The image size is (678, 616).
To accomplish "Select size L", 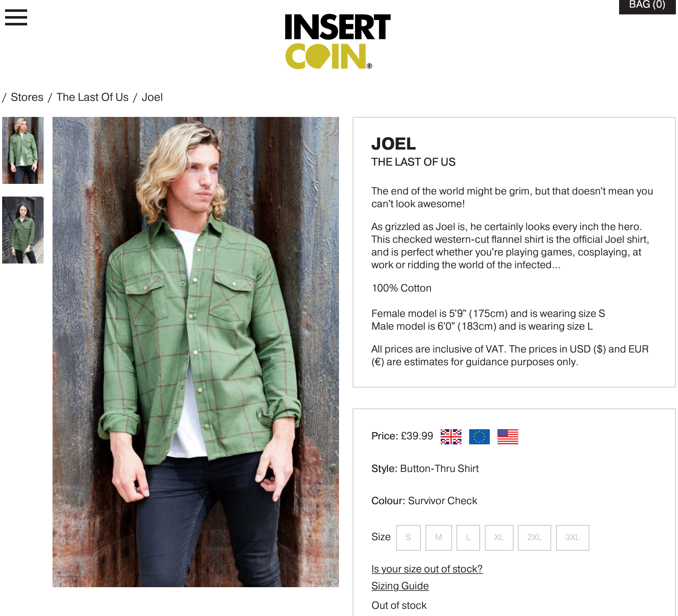I will pyautogui.click(x=468, y=538).
